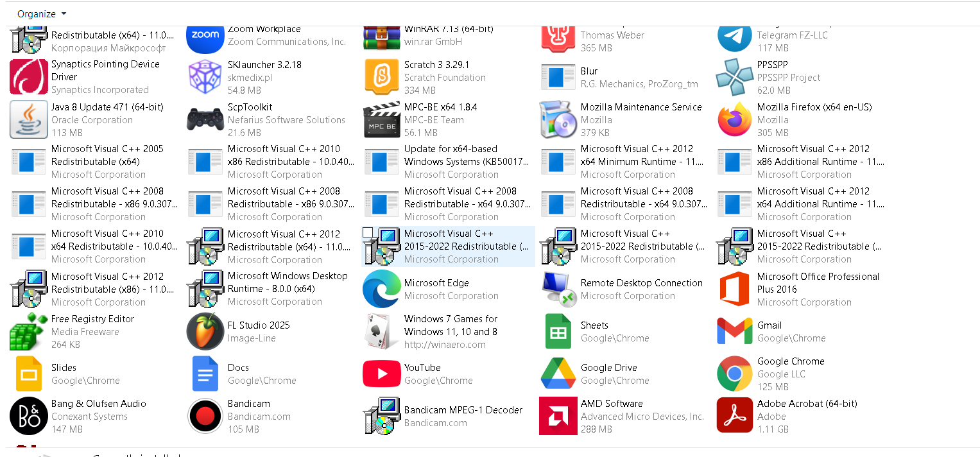Select the Java 8 Update 471 coffee icon
This screenshot has width=980, height=457.
coord(29,119)
